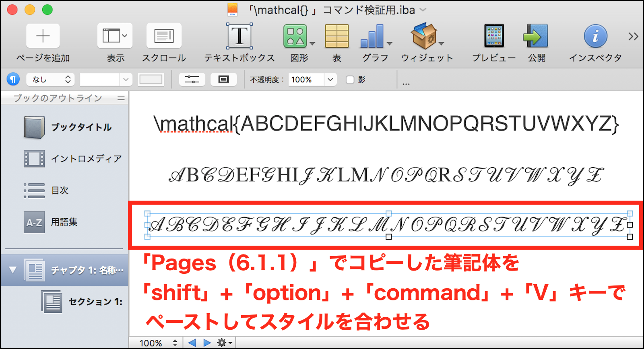This screenshot has height=349, width=644.
Task: Go to next page with right arrow
Action: click(207, 343)
